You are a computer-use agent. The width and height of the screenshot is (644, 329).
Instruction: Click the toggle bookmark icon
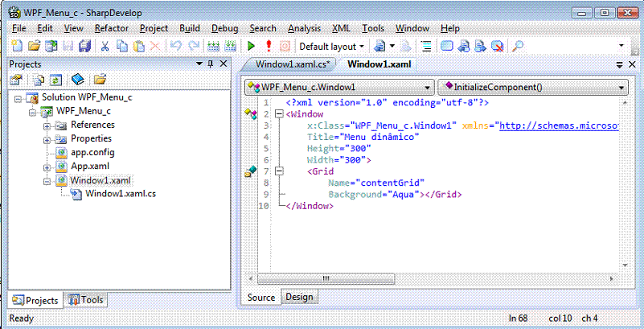[447, 46]
